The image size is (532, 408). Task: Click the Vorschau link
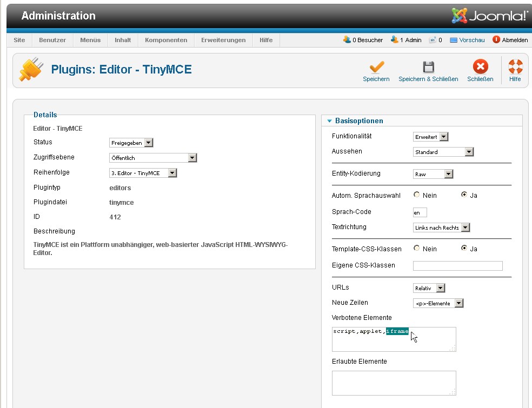pos(471,40)
